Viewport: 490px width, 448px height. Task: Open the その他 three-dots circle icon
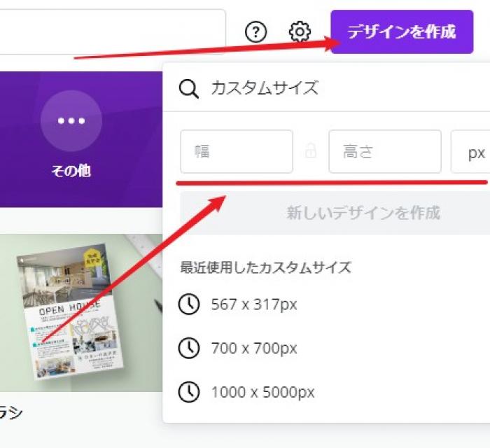pos(71,121)
